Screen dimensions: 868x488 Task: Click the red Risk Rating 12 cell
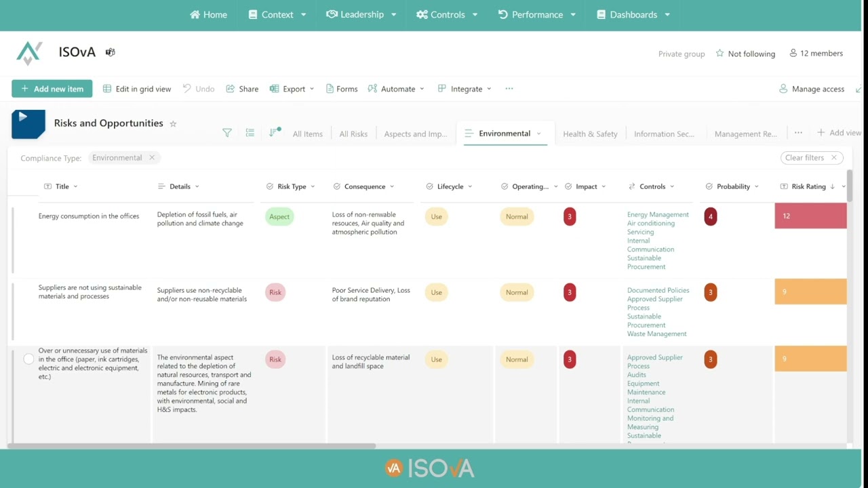coord(810,216)
